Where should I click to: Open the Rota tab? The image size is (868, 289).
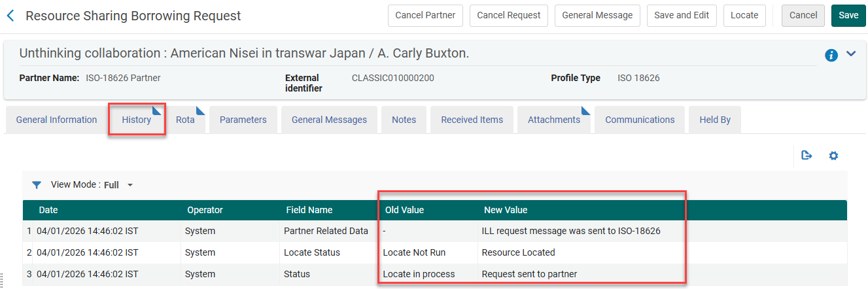pyautogui.click(x=186, y=120)
